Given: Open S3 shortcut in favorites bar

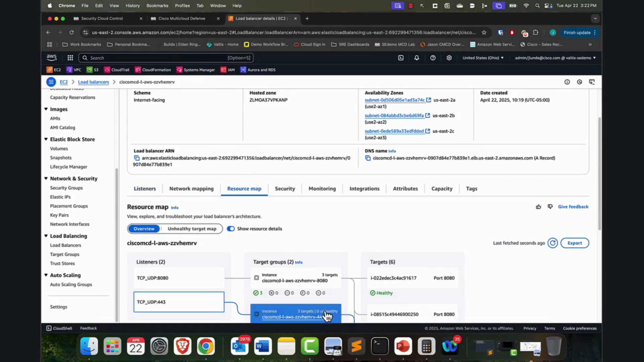Looking at the screenshot, I should [x=93, y=70].
